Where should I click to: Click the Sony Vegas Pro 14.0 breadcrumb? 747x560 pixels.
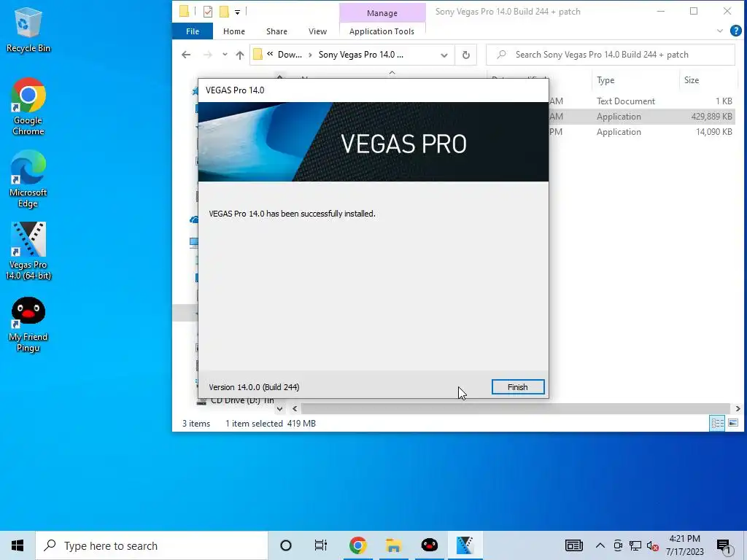click(360, 55)
